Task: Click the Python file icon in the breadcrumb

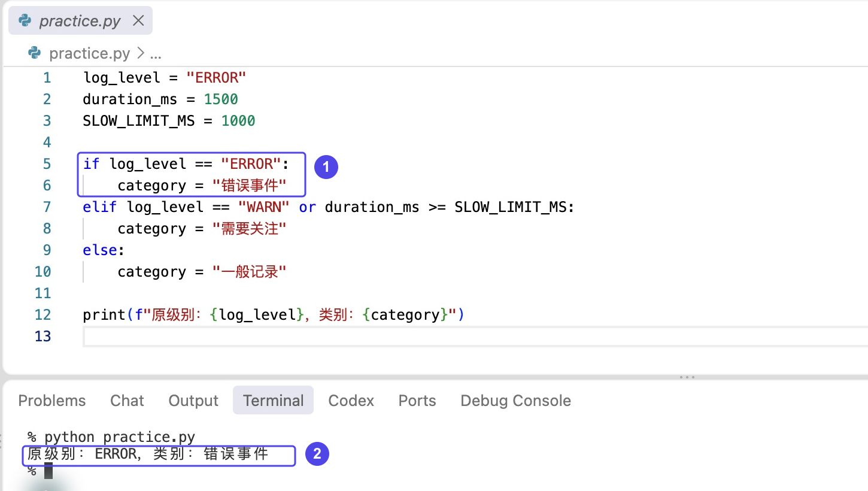Action: tap(35, 53)
